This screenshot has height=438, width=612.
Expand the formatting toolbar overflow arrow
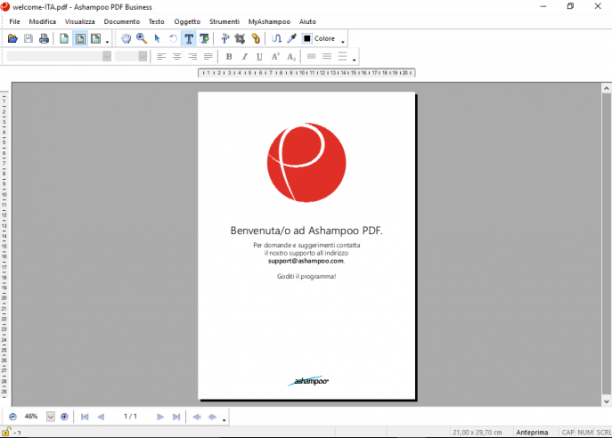pyautogui.click(x=354, y=60)
